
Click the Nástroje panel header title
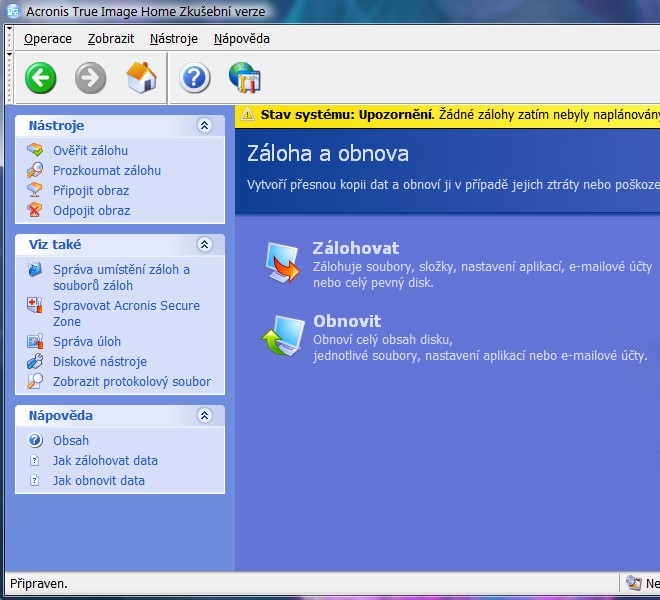[x=56, y=125]
